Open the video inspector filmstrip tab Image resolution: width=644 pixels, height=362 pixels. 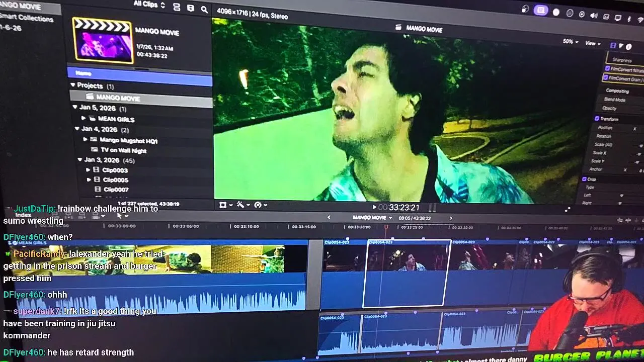point(613,45)
